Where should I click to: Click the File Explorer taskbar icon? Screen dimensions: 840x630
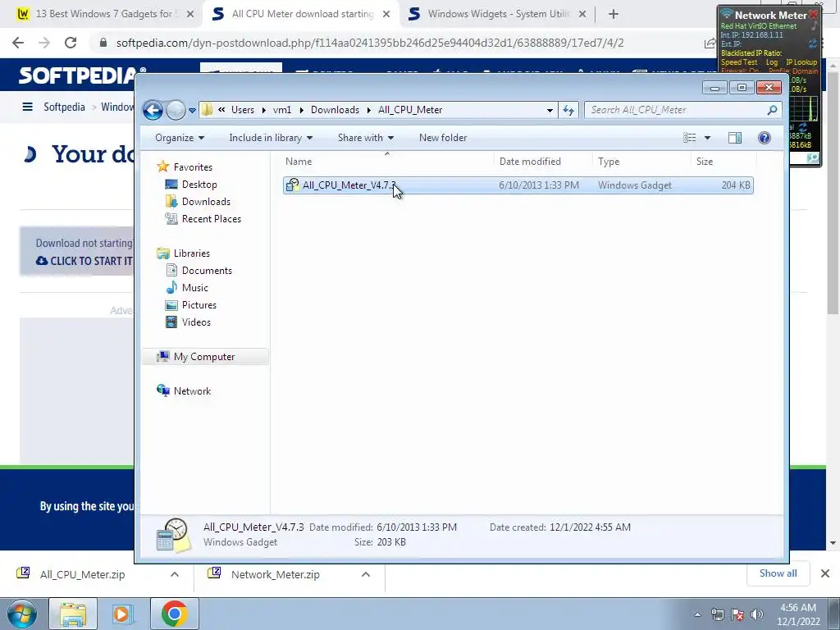73,614
